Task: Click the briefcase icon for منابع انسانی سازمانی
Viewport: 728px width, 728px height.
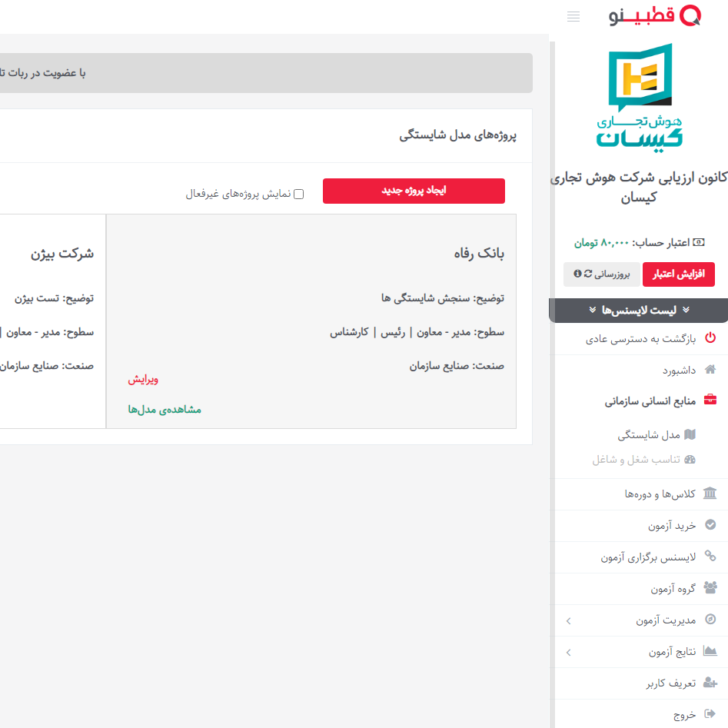Action: point(710,401)
